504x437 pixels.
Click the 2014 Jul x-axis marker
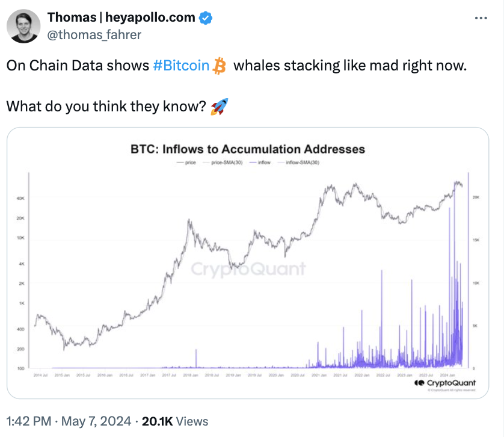point(40,375)
